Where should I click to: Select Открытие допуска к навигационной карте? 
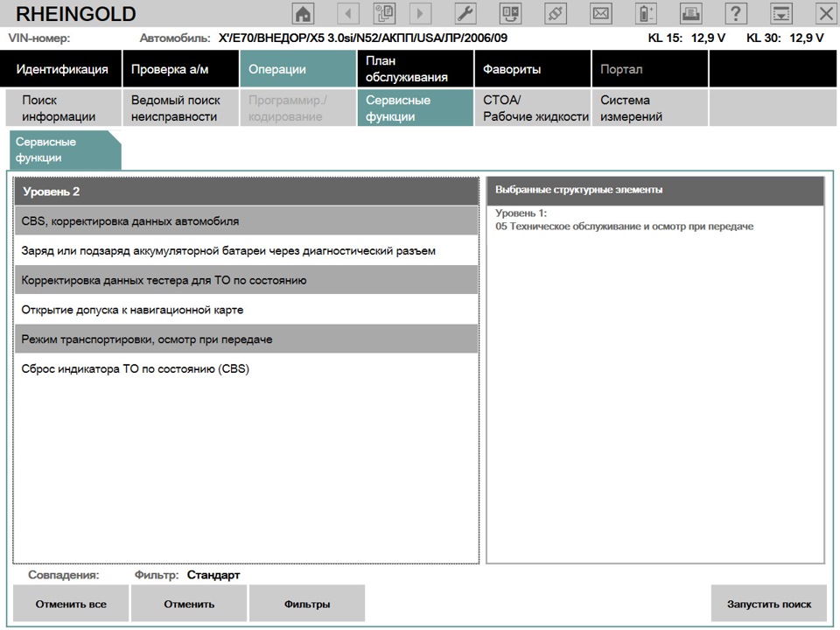click(247, 309)
